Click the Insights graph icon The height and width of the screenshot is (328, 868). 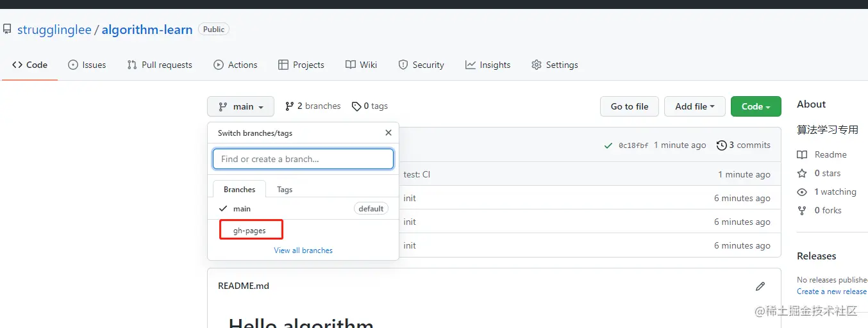[x=471, y=65]
